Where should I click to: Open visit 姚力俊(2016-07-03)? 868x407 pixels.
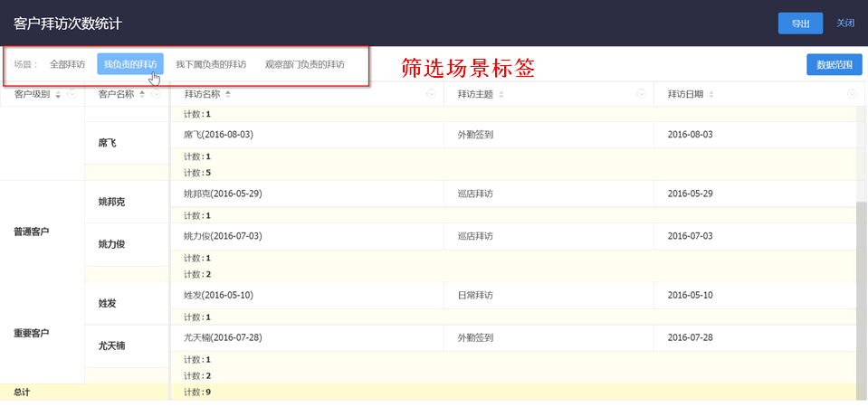tap(223, 236)
